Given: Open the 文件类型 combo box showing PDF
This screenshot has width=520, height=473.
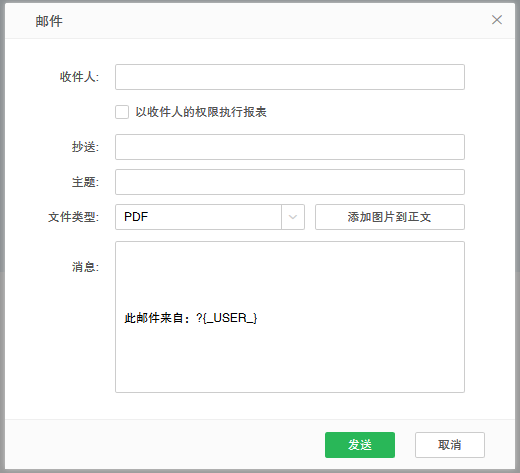Looking at the screenshot, I should tap(210, 217).
